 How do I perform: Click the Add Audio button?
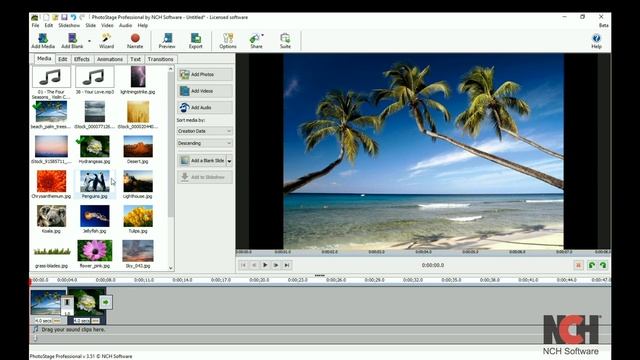point(205,107)
